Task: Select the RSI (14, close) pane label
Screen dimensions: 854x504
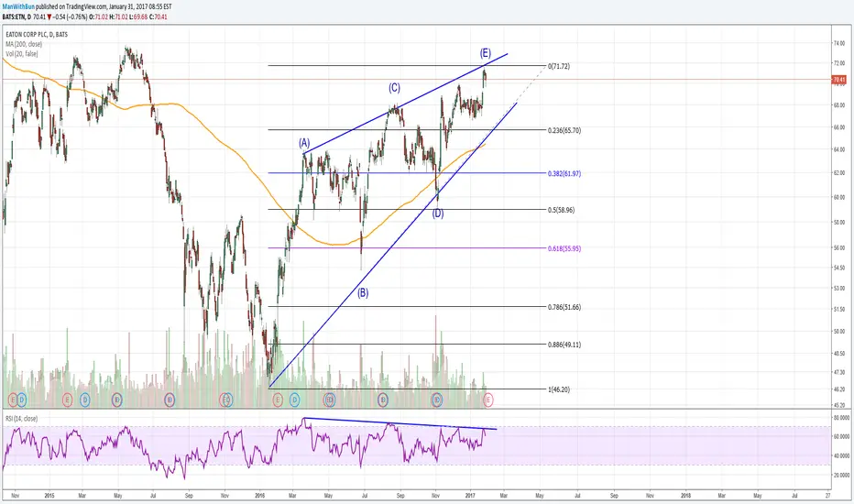Action: pyautogui.click(x=22, y=419)
